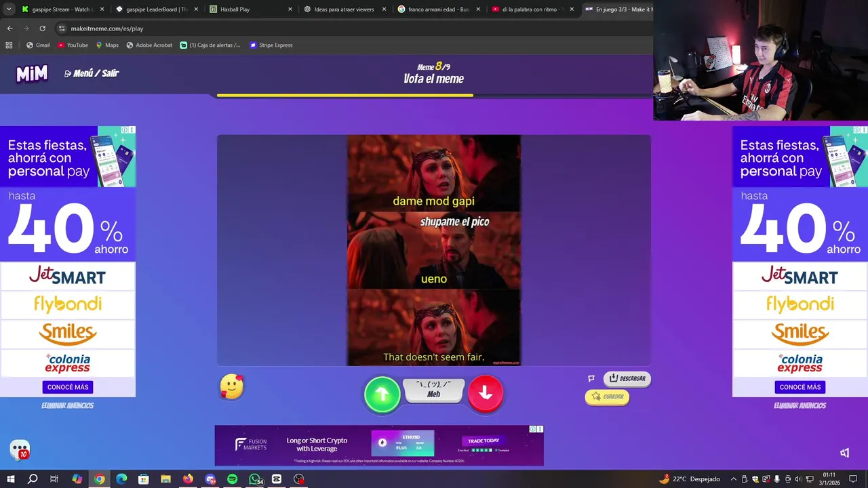Viewport: 868px width, 488px height.
Task: Click Eliminar Anuncios under left ad
Action: click(x=67, y=405)
